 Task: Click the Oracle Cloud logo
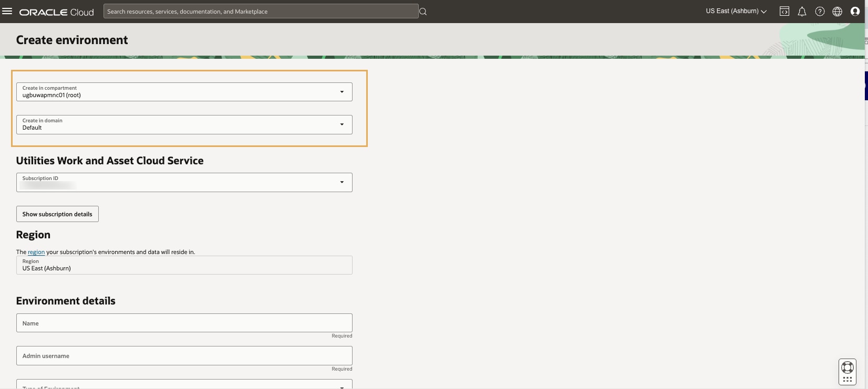(57, 12)
